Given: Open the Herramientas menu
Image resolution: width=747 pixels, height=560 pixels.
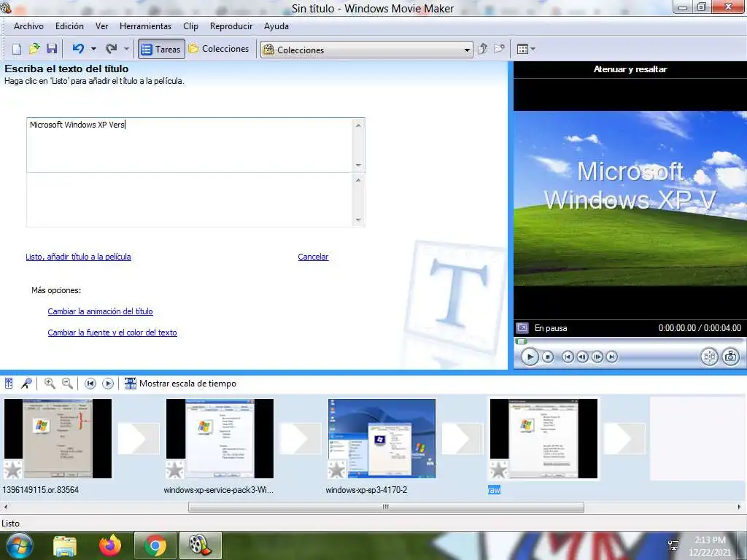Looking at the screenshot, I should coord(145,26).
